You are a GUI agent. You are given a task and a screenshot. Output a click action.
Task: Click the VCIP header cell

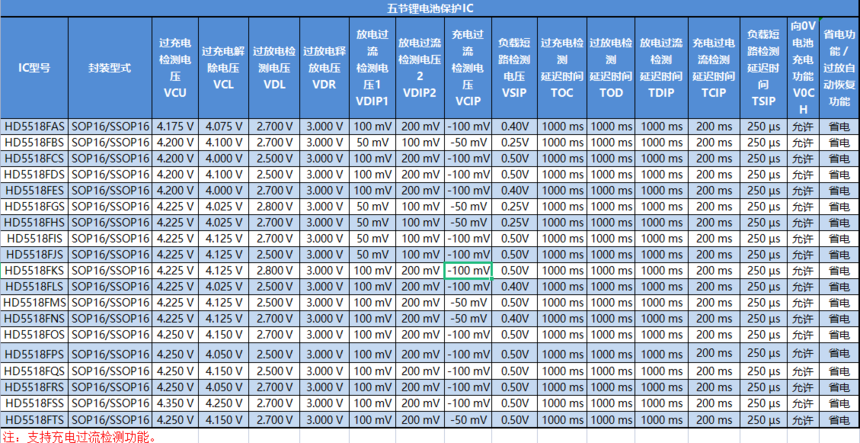point(468,68)
